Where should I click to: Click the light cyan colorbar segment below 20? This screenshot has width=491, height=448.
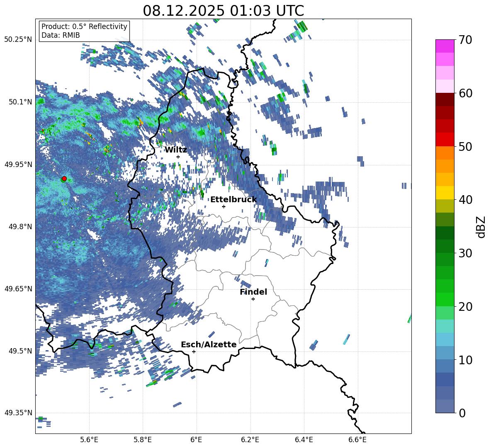pyautogui.click(x=445, y=326)
